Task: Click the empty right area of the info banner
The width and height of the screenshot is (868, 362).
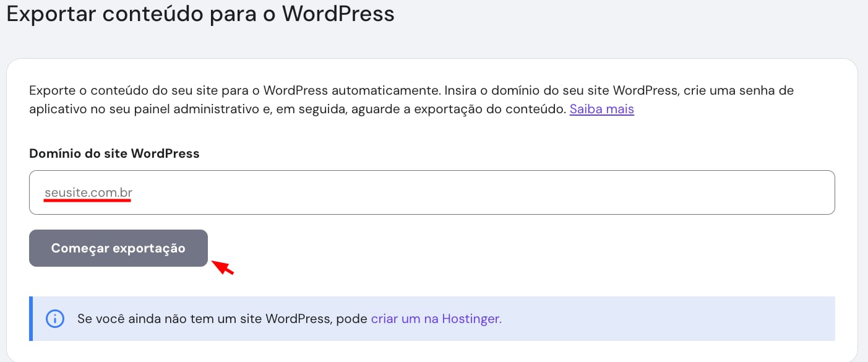Action: pos(681,319)
